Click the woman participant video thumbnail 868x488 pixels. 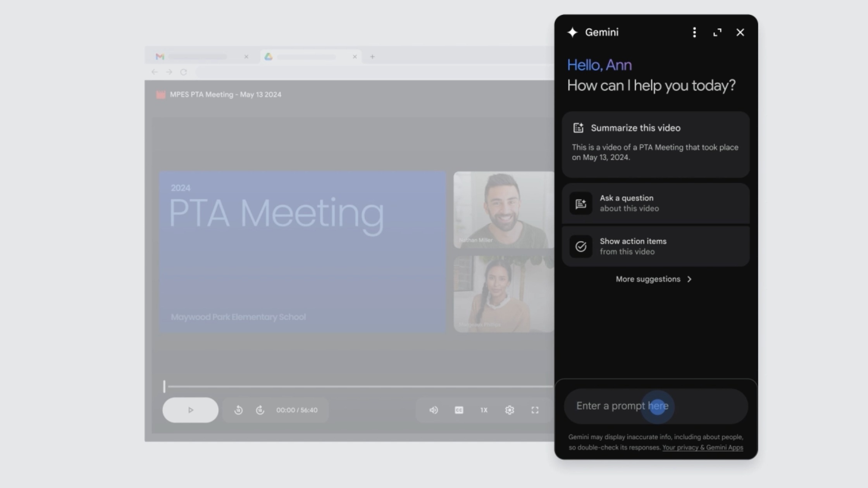(x=504, y=294)
